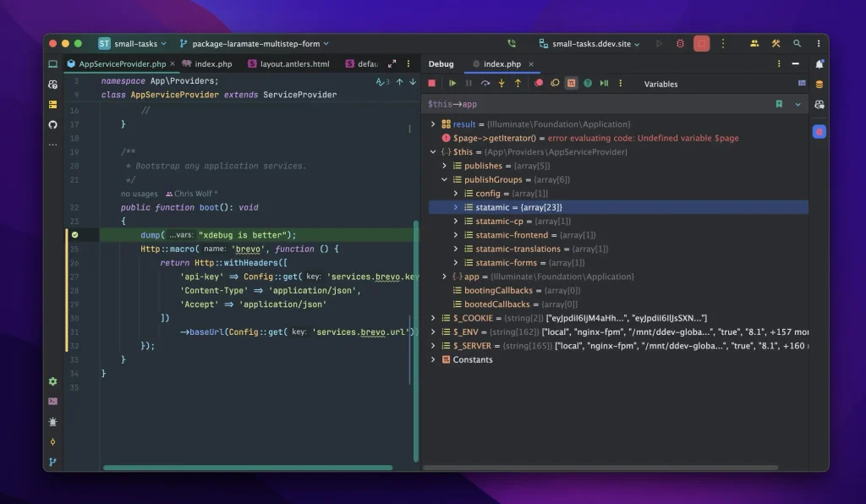Open the Search Everywhere magnifier

pos(798,43)
